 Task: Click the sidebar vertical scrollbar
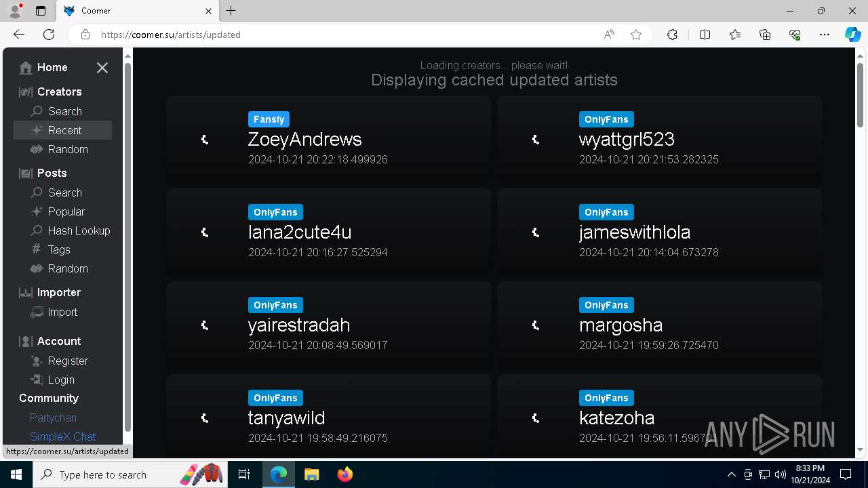(127, 247)
